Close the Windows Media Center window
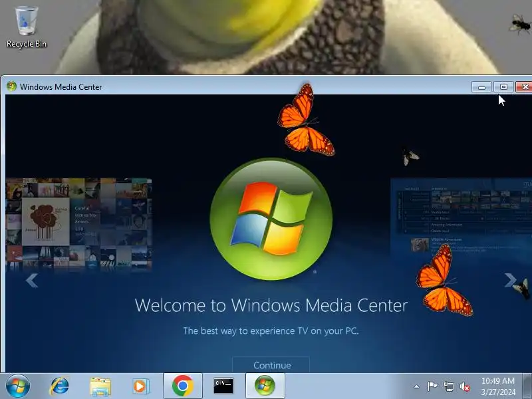Viewport: 532px width, 399px height. point(524,87)
